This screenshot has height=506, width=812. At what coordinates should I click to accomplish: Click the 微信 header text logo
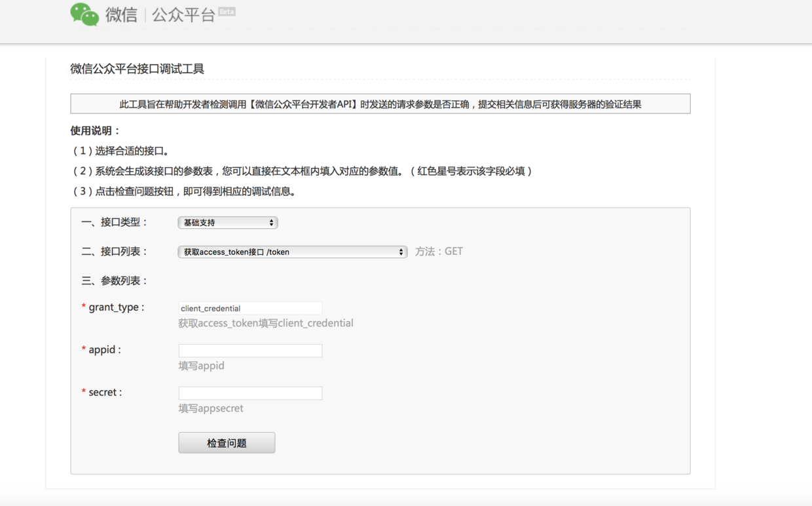pos(121,15)
